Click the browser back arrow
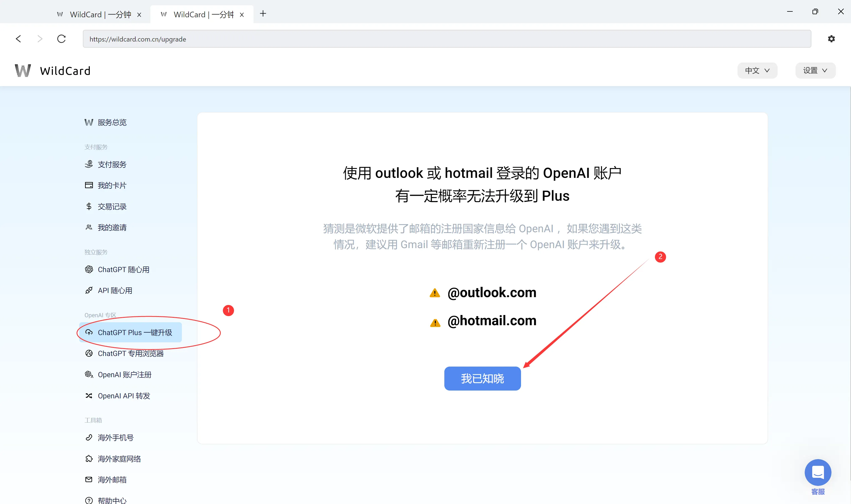 click(18, 39)
